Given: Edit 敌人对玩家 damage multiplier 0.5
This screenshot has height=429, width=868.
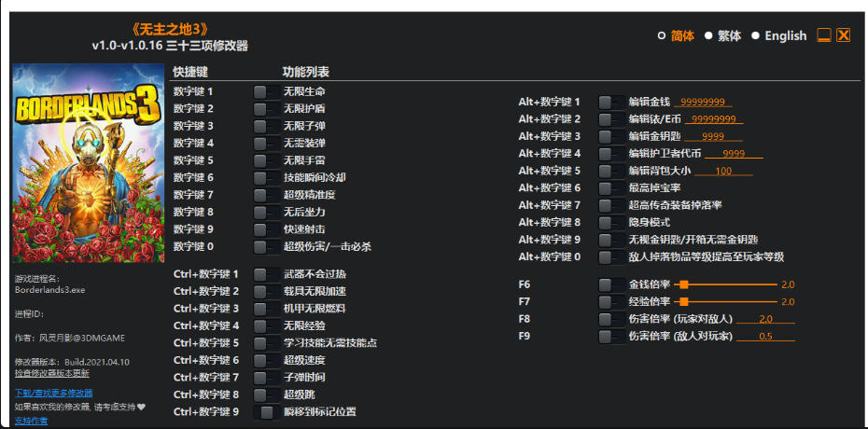Looking at the screenshot, I should tap(766, 336).
